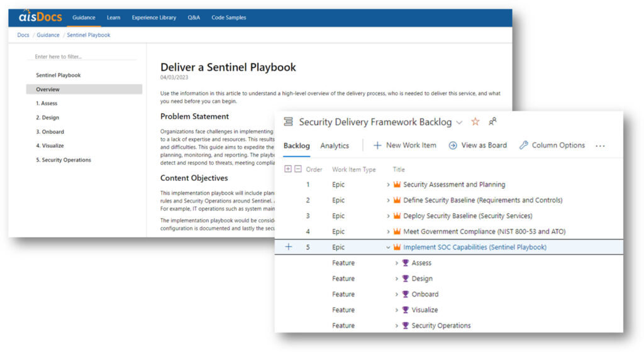Viewport: 644px width, 352px height.
Task: Expand Deploy Security Baseline epic
Action: pyautogui.click(x=388, y=216)
